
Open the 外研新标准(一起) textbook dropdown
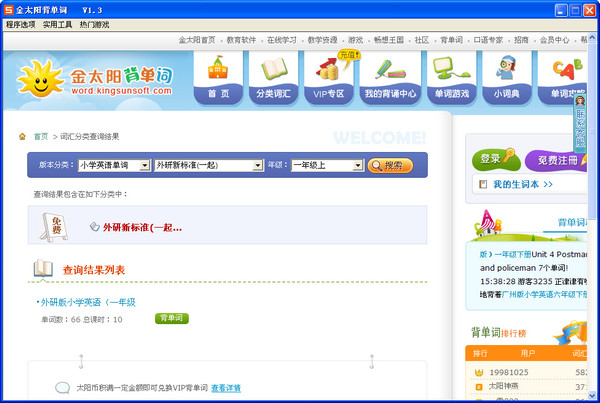[x=209, y=165]
